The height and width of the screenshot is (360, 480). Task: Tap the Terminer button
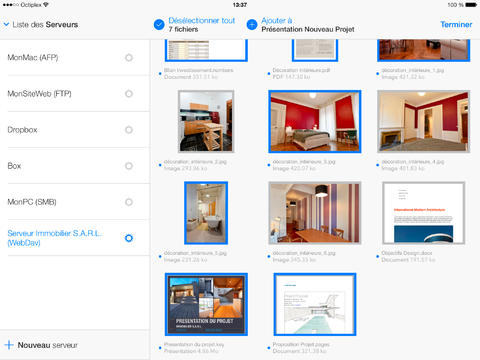(456, 25)
